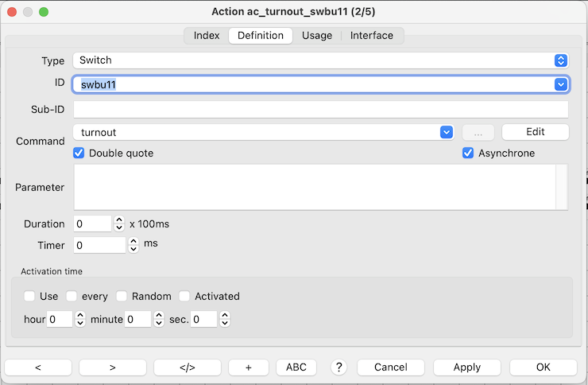This screenshot has height=385, width=588.
Task: Click the Duration stepper arrows
Action: [119, 224]
